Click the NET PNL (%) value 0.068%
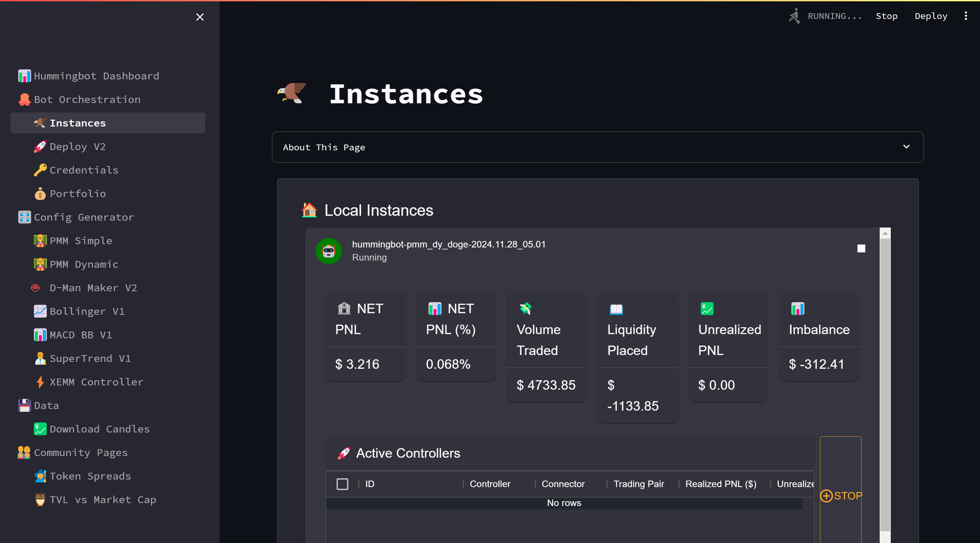 [448, 364]
